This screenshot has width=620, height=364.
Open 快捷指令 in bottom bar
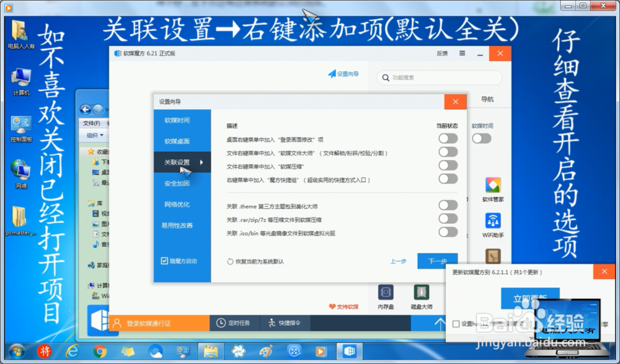(284, 323)
